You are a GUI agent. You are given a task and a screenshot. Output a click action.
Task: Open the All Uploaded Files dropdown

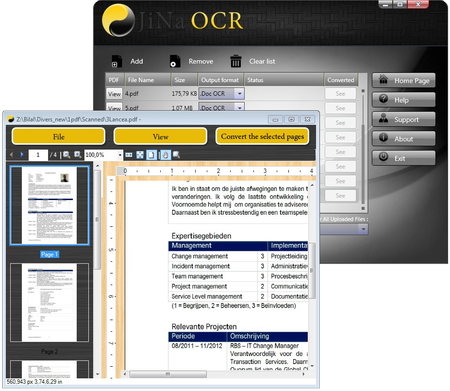click(x=363, y=229)
